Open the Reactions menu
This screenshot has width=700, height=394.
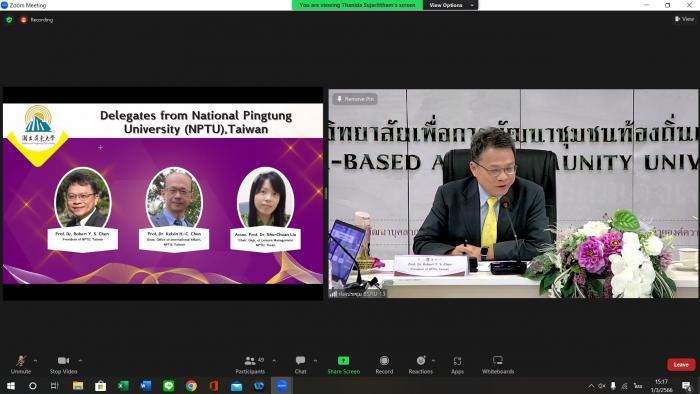tap(421, 364)
